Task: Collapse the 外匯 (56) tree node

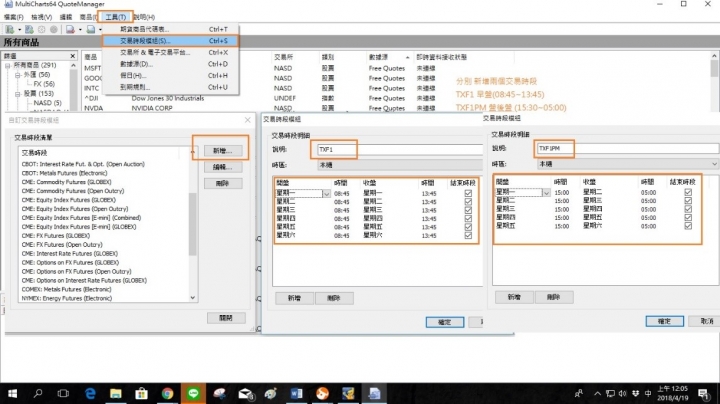Action: (17, 74)
